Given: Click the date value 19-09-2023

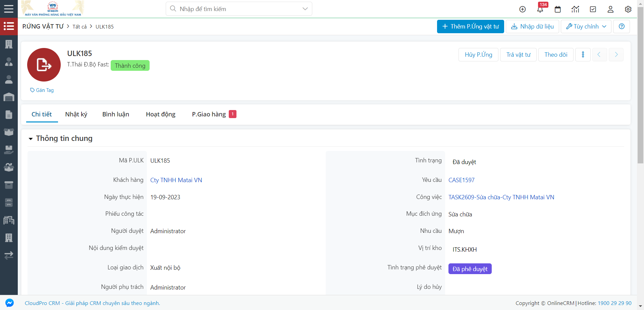Looking at the screenshot, I should pos(165,197).
